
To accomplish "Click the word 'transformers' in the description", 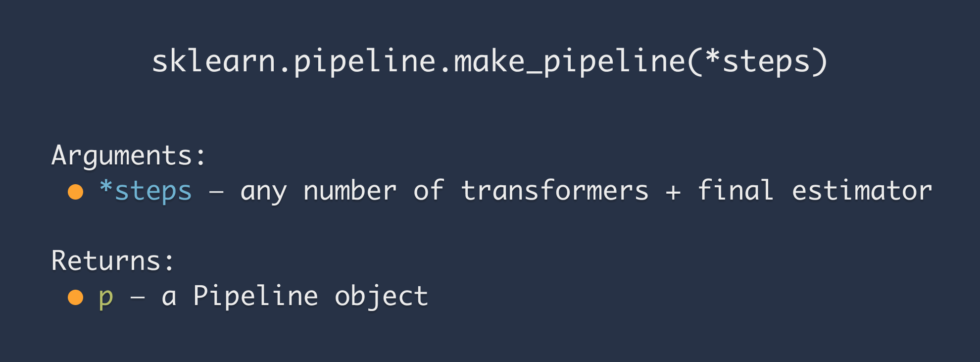I will click(554, 191).
